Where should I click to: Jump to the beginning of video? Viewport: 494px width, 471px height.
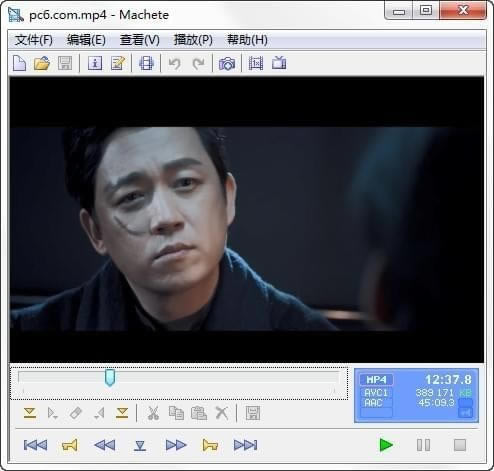(35, 445)
